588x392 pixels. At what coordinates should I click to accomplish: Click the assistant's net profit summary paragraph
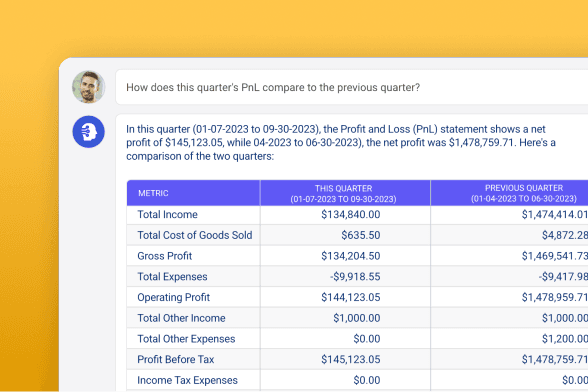pos(340,143)
